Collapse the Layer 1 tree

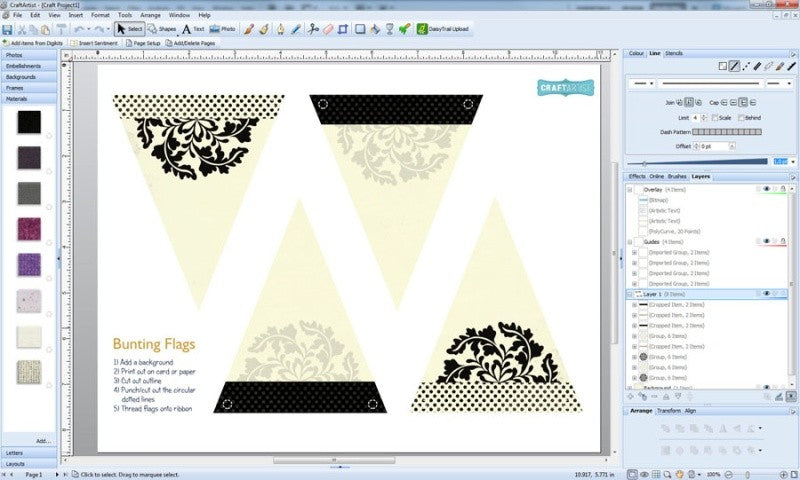pyautogui.click(x=630, y=295)
